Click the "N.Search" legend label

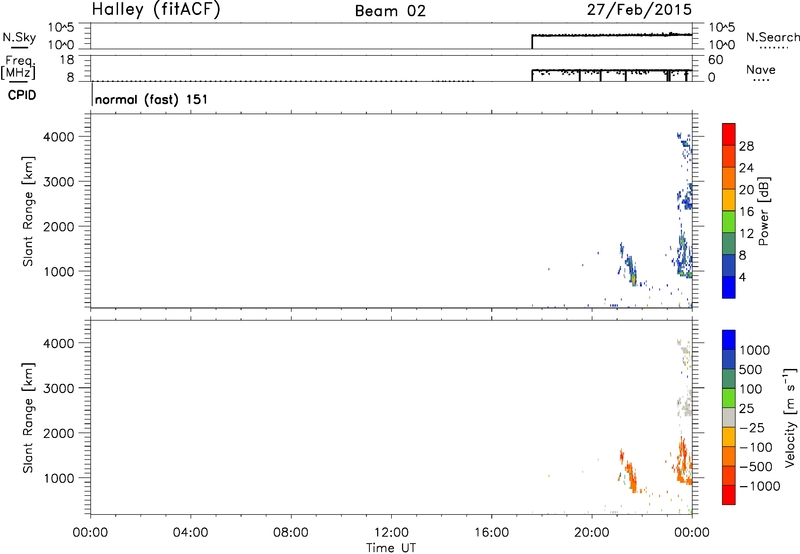click(773, 37)
